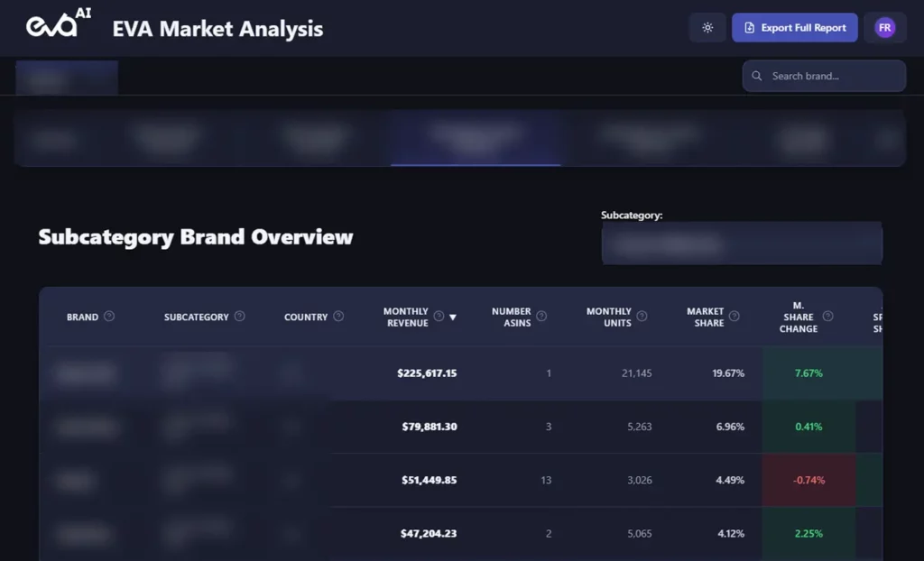Open the Subcategory dropdown selector
Screen dimensions: 924x561
pos(741,244)
